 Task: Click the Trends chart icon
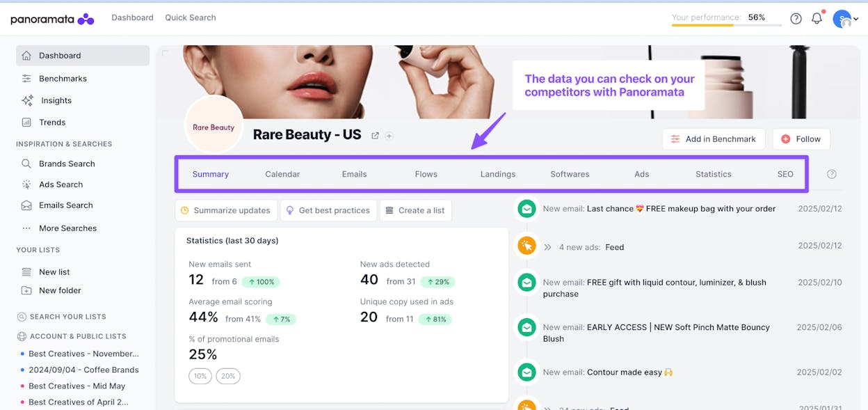pyautogui.click(x=26, y=122)
